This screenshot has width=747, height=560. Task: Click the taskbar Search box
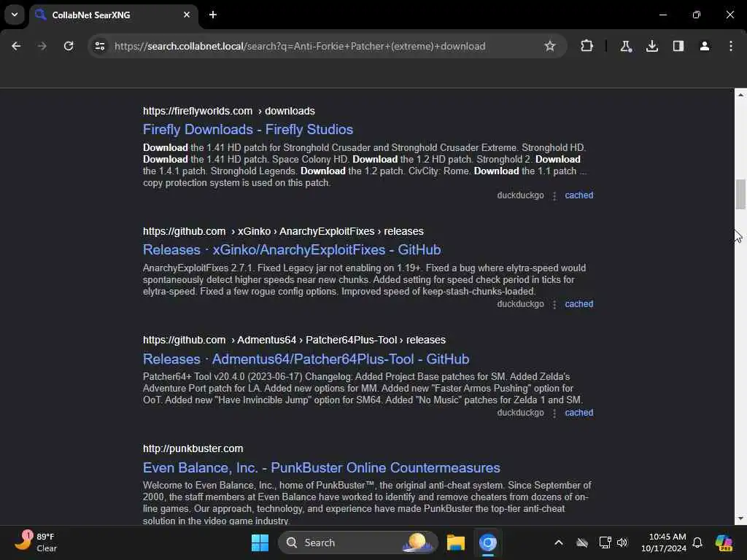[357, 542]
